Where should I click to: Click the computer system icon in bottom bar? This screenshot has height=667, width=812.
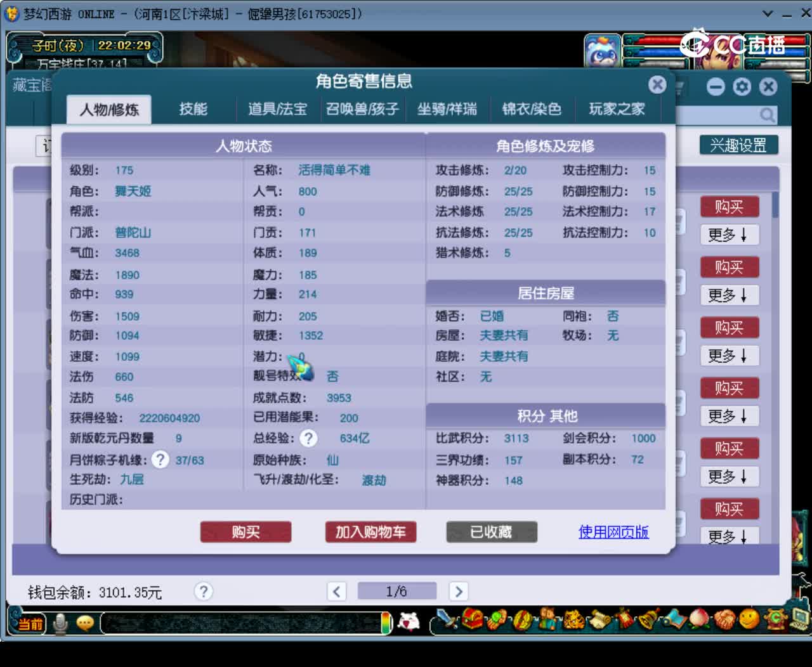(799, 619)
